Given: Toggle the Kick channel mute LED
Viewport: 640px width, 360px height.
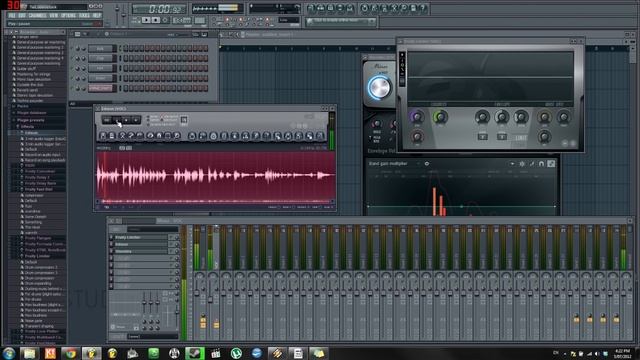Looking at the screenshot, I should click(x=73, y=49).
